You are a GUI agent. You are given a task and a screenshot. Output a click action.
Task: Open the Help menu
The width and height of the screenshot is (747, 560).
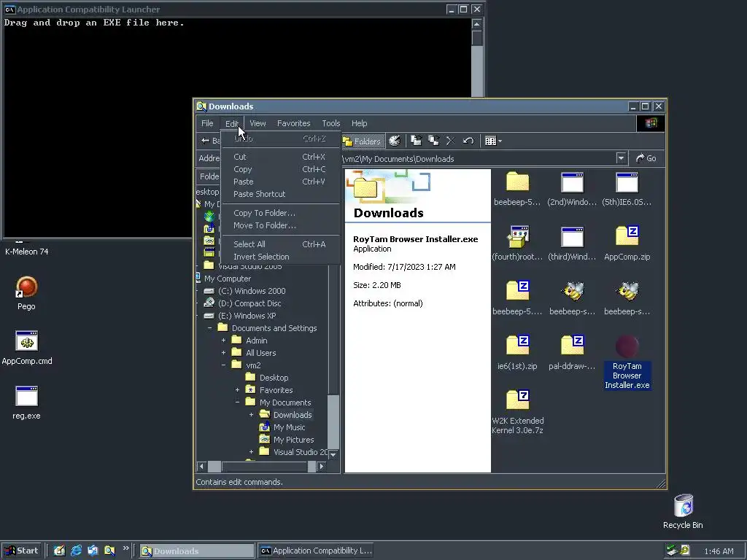tap(359, 123)
